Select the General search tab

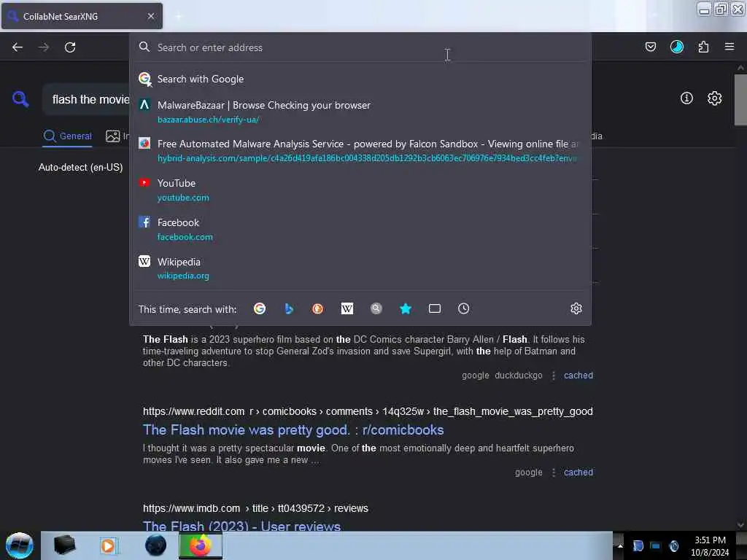pos(67,136)
